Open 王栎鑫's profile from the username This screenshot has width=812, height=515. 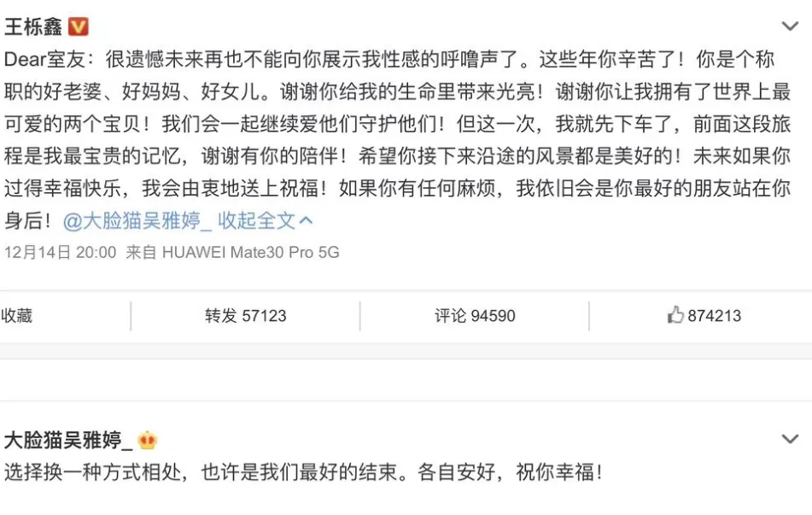point(33,26)
